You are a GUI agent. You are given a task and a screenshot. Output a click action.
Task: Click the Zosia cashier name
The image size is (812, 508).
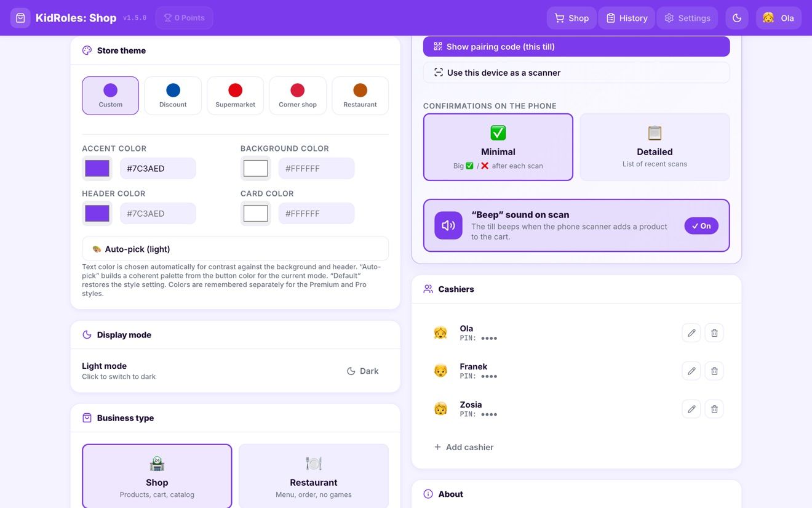(x=471, y=405)
